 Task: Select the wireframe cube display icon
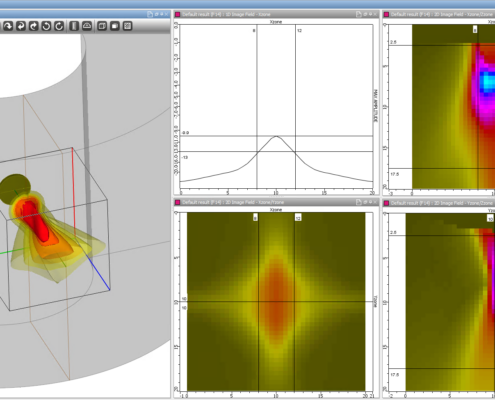pyautogui.click(x=102, y=26)
